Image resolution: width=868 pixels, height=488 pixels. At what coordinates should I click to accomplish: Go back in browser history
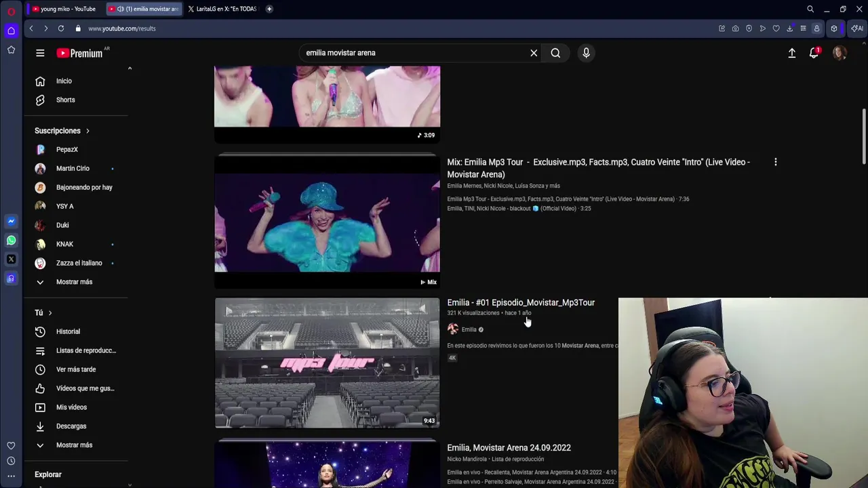(x=31, y=28)
